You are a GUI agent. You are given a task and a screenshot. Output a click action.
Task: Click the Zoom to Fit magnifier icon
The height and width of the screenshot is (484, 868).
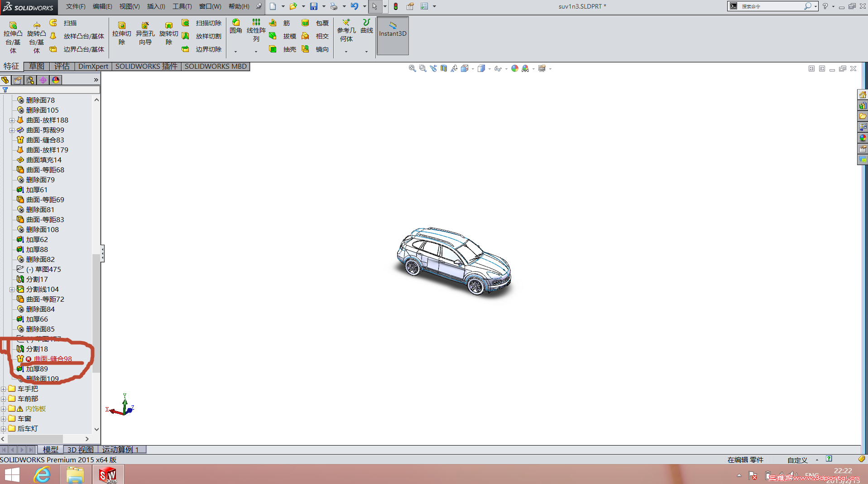click(412, 68)
